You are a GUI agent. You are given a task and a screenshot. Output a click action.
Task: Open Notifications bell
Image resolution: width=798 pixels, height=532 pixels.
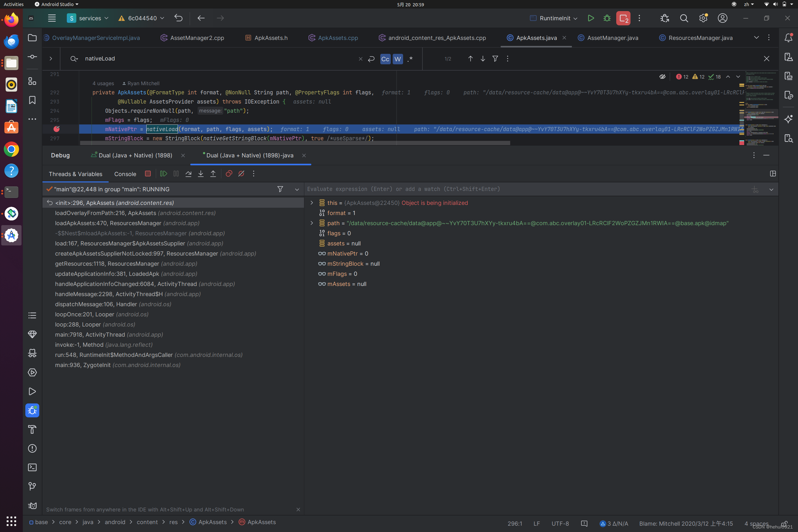[x=788, y=38]
